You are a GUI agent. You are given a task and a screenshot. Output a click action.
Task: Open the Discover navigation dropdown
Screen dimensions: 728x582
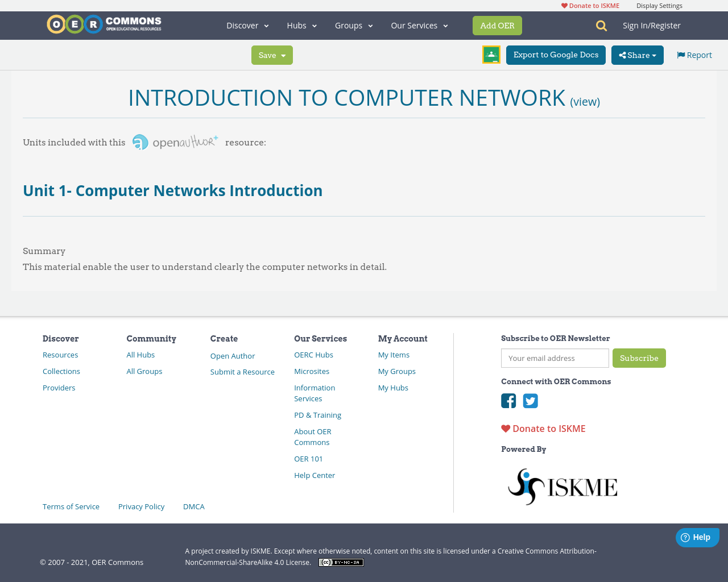(247, 25)
